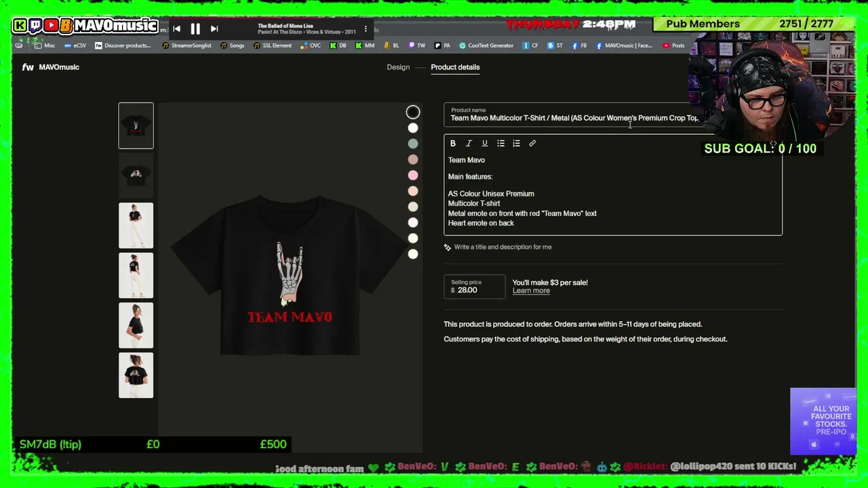Open the SSL Element bookmark
The height and width of the screenshot is (488, 868).
click(273, 45)
